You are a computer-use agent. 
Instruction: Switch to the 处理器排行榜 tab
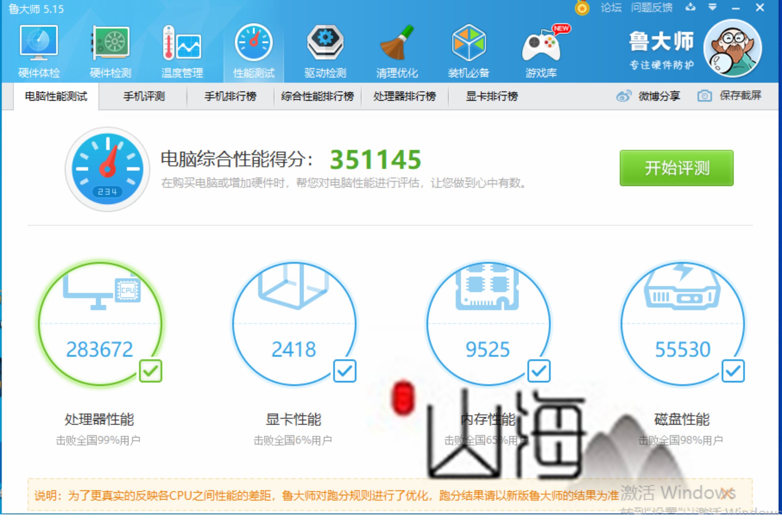coord(405,96)
